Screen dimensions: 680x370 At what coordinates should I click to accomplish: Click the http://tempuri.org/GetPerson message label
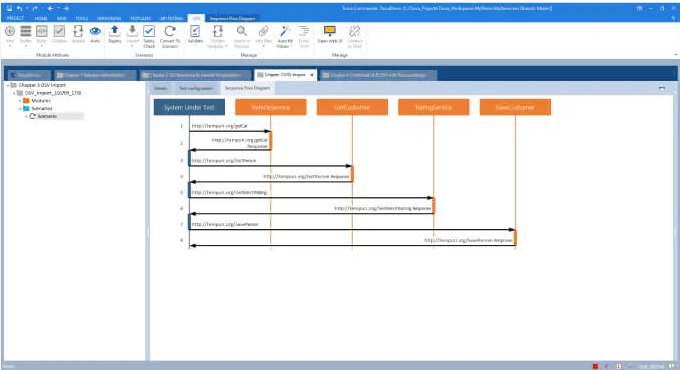[224, 160]
